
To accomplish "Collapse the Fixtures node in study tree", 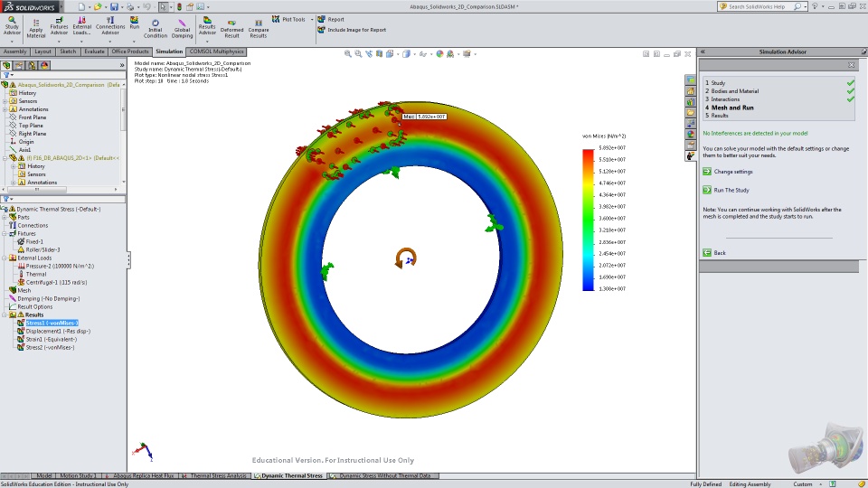I will (x=5, y=233).
